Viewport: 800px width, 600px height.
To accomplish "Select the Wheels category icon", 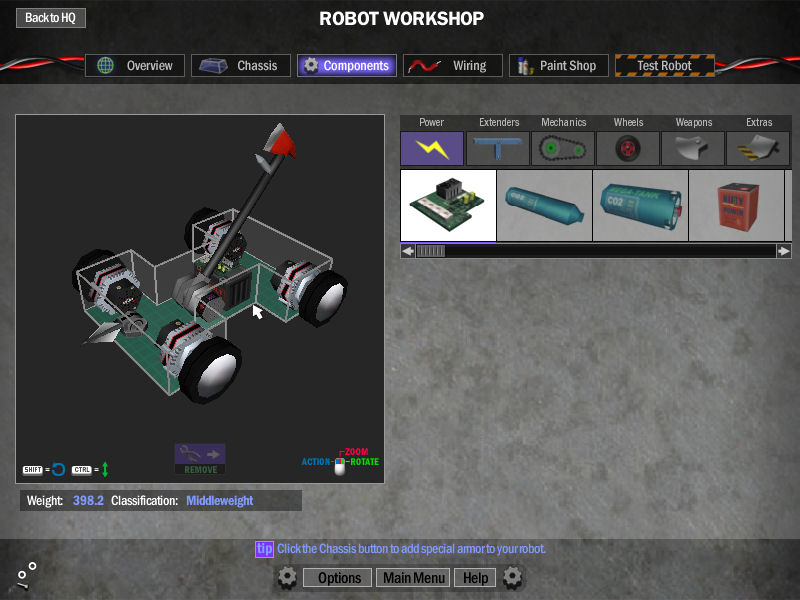I will [x=628, y=148].
